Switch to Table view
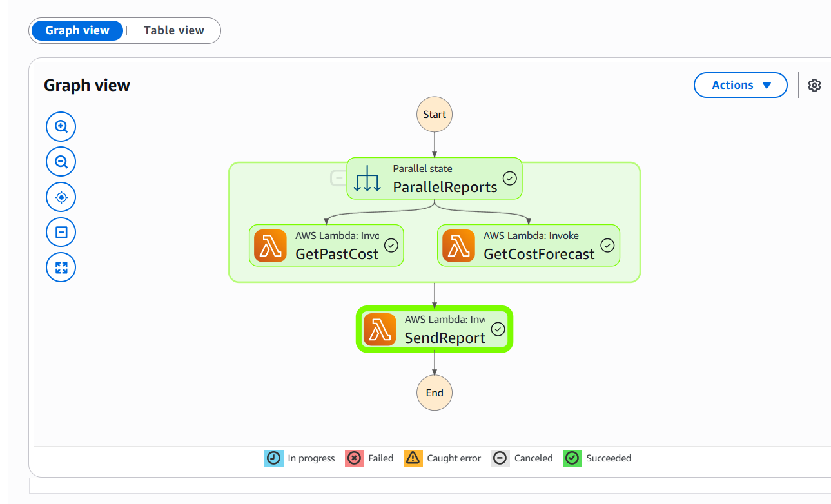Image resolution: width=831 pixels, height=504 pixels. pyautogui.click(x=173, y=30)
